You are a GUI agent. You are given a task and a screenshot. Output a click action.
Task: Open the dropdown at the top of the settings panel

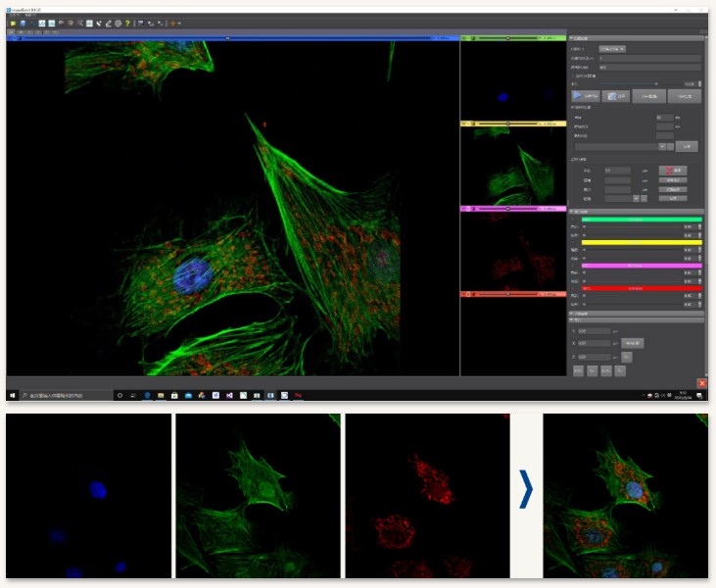pyautogui.click(x=613, y=48)
